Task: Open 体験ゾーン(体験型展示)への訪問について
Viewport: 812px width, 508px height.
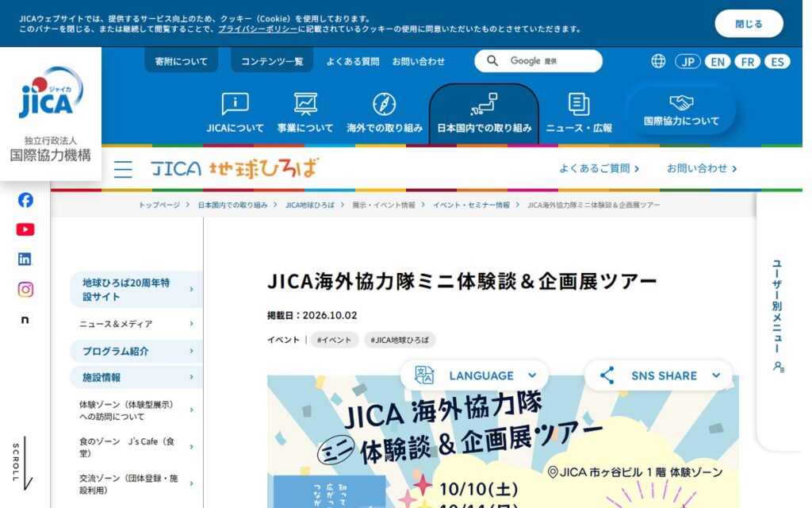Action: click(x=136, y=410)
